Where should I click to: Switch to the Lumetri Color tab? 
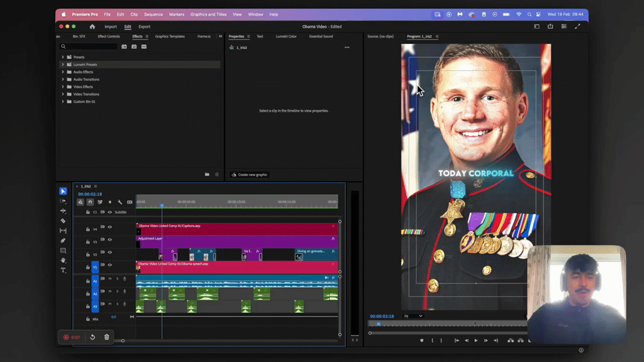286,36
